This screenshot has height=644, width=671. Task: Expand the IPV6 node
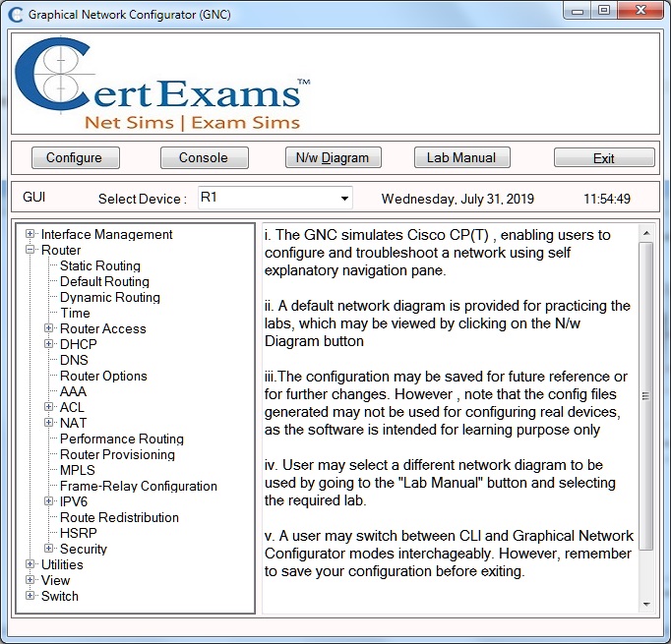click(x=49, y=501)
